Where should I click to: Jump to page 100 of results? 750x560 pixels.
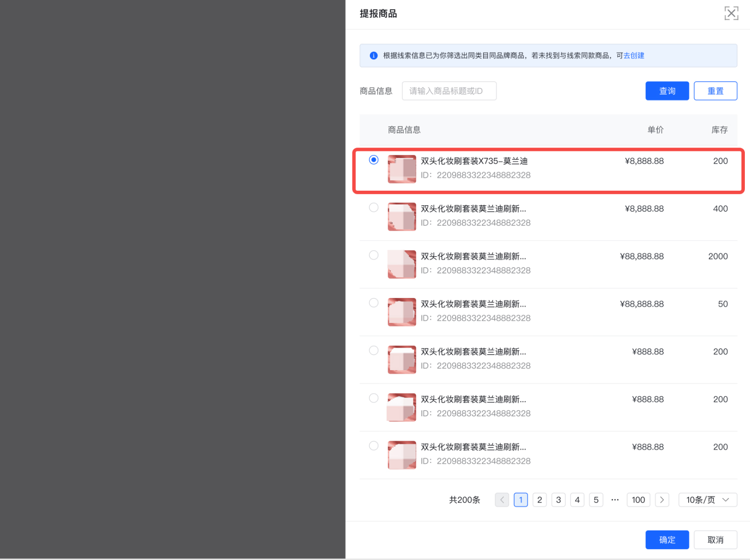(638, 500)
